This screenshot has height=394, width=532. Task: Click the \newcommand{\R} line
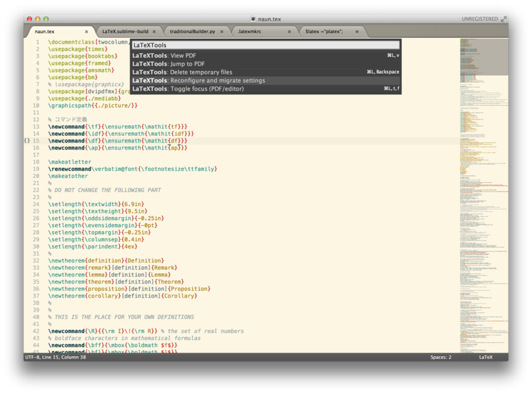146,331
